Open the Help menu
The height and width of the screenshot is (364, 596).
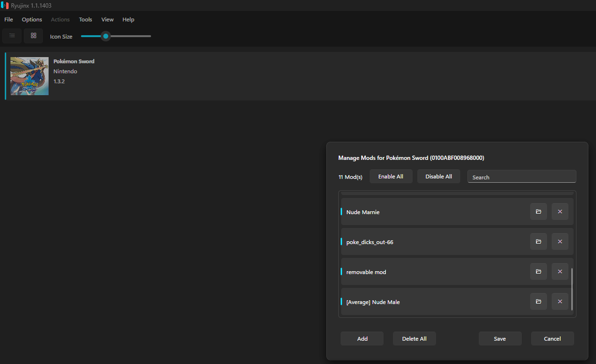[x=128, y=20]
